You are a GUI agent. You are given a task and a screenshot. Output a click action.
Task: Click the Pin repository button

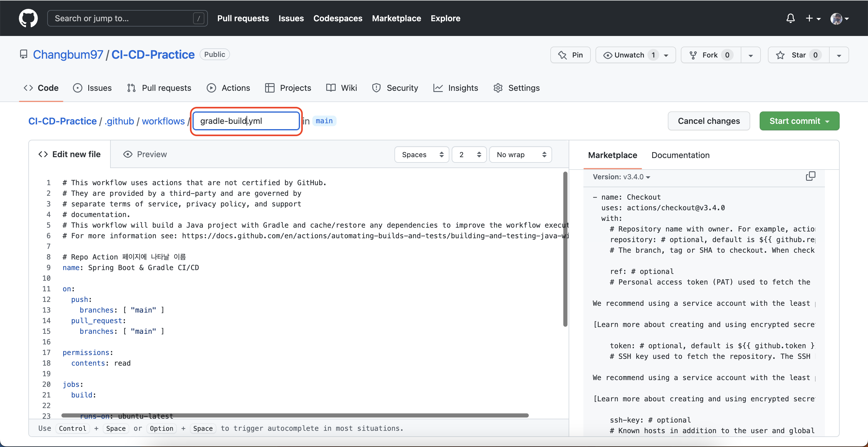(x=570, y=55)
